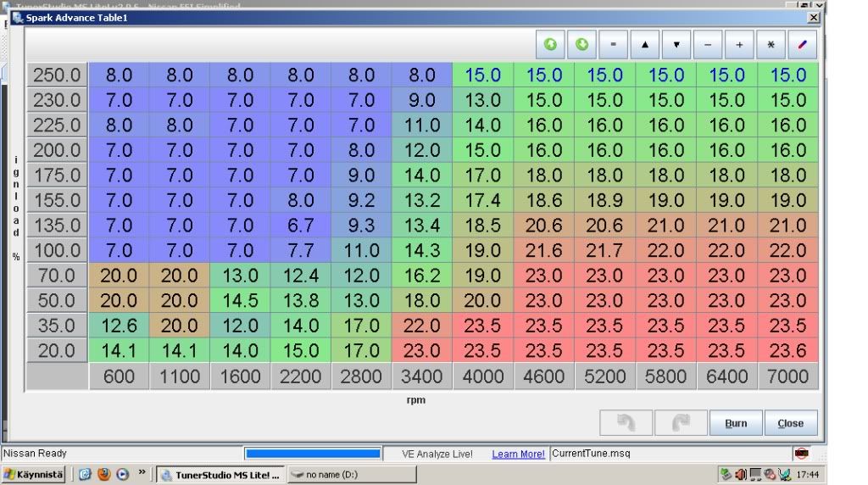Open the Internet Explorer quick launch icon
868x485 pixels.
click(x=85, y=475)
